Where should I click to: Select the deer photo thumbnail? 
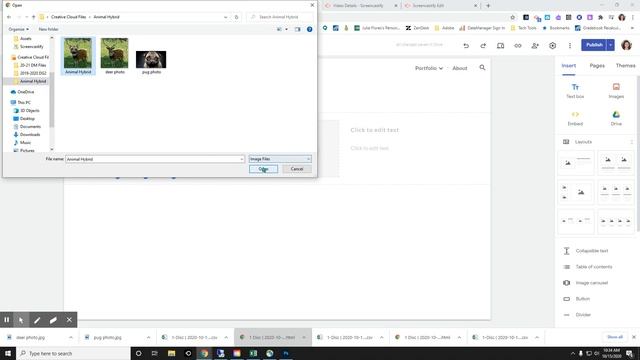pyautogui.click(x=114, y=56)
